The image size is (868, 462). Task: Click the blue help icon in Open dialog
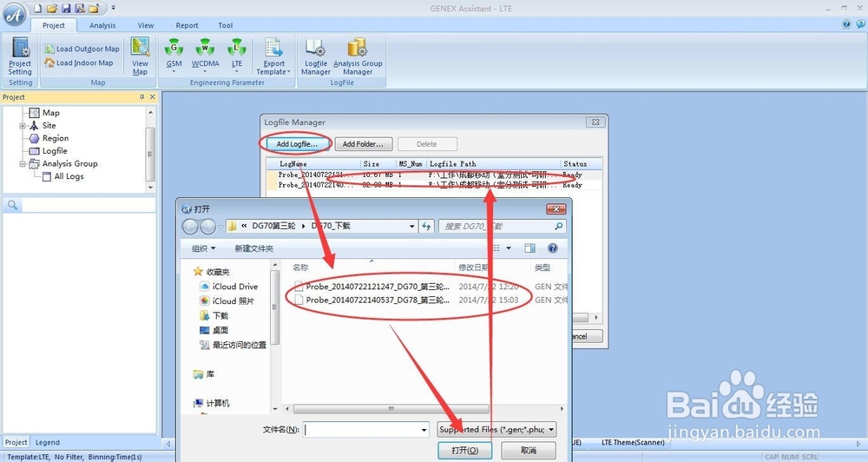click(x=552, y=248)
